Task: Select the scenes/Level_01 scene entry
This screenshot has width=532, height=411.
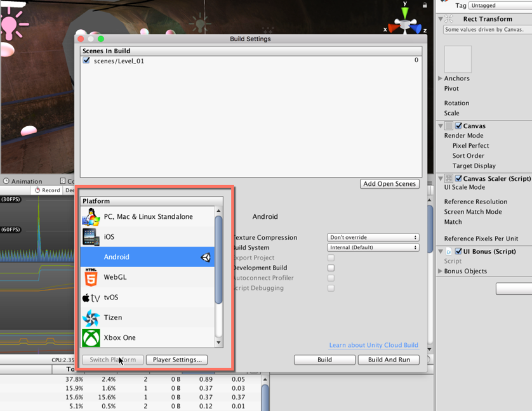Action: click(x=251, y=61)
